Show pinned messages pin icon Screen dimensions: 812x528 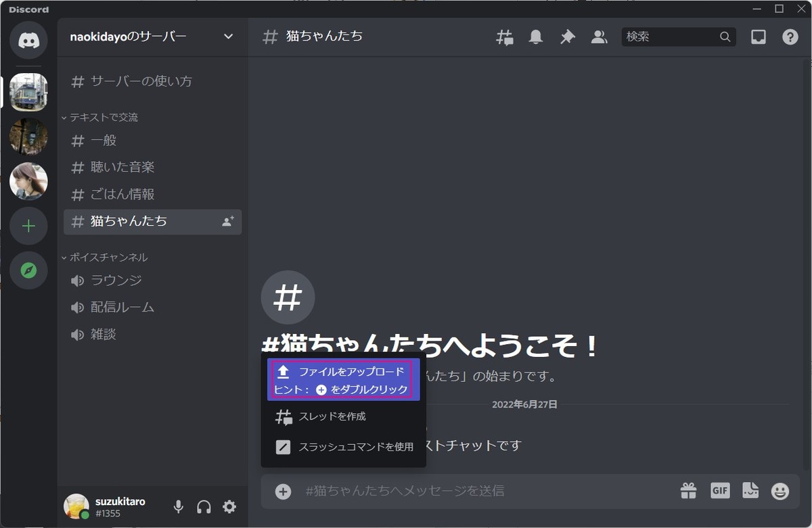[x=567, y=37]
